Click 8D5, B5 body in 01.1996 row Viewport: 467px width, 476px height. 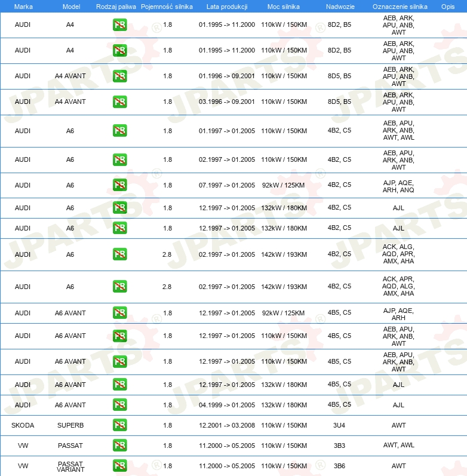point(339,76)
